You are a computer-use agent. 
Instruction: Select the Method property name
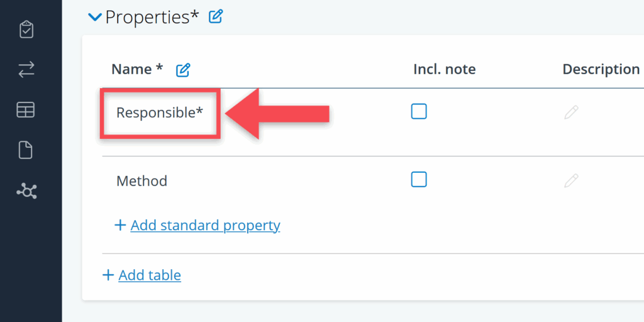point(142,181)
